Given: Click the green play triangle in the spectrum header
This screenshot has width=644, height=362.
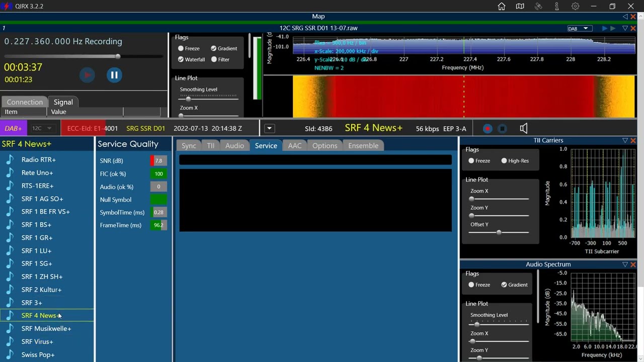Looking at the screenshot, I should coord(613,28).
